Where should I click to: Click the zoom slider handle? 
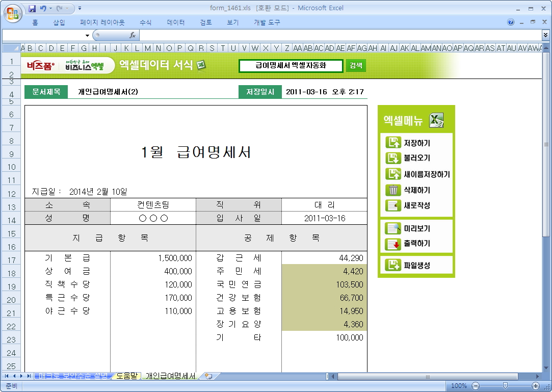tap(505, 386)
